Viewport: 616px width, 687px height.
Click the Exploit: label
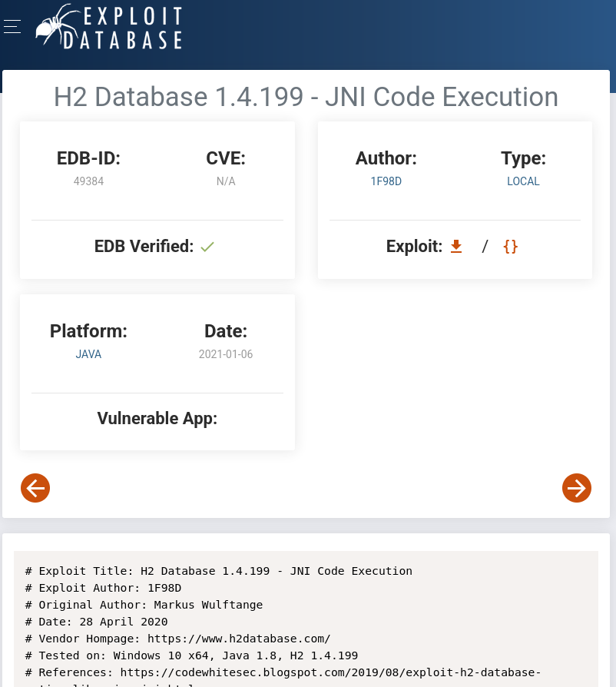click(414, 246)
